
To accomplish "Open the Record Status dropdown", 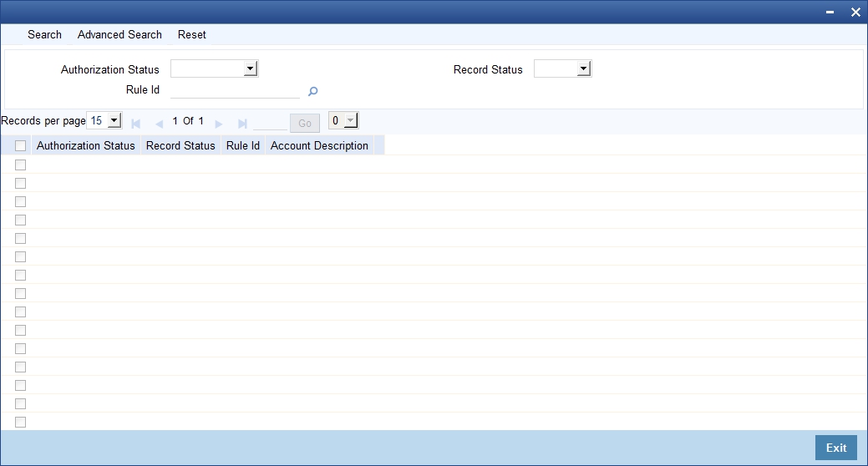I will [x=562, y=68].
